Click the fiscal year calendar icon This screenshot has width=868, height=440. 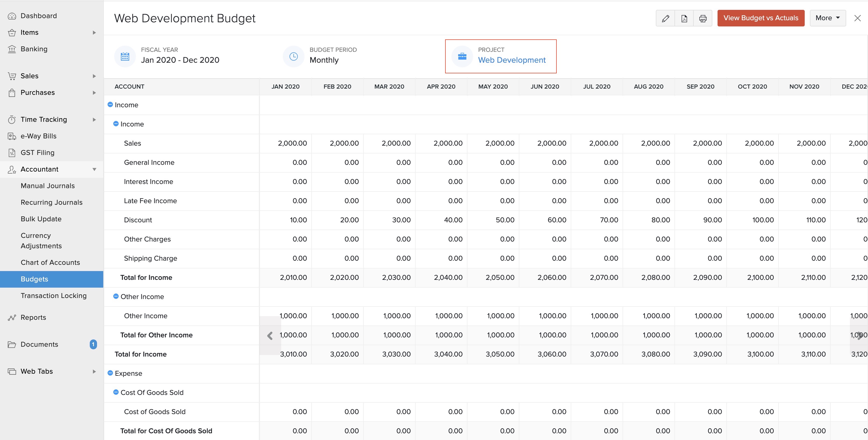[x=125, y=56]
